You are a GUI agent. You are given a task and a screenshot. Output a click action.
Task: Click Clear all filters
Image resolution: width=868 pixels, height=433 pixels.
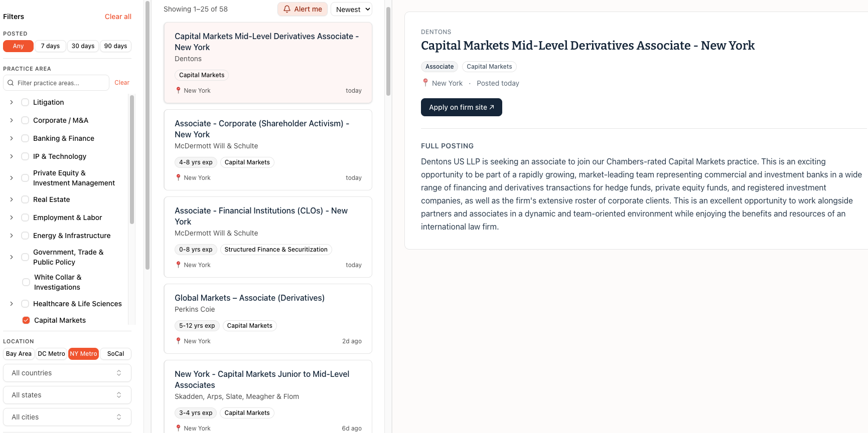tap(118, 17)
